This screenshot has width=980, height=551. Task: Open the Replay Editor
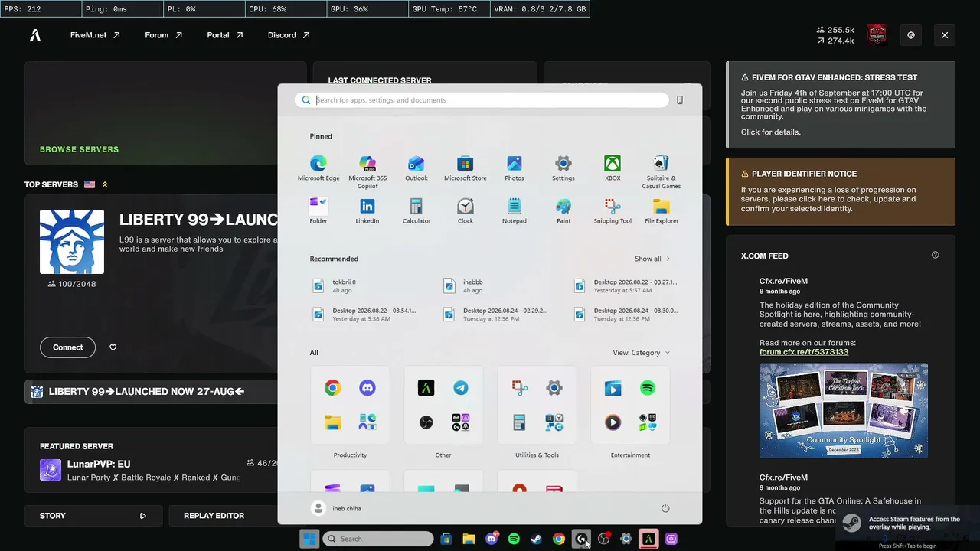[x=223, y=516]
